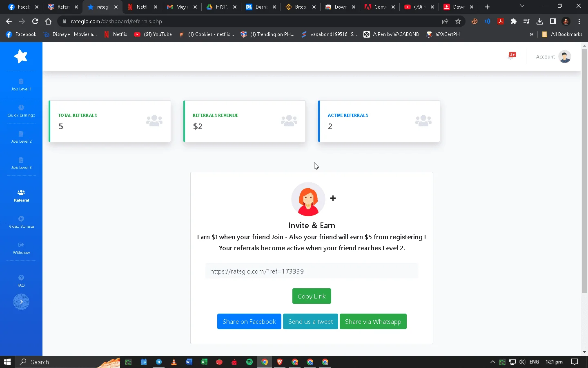Screen dimensions: 588x368
Task: Open Word from the taskbar
Action: [x=189, y=362]
